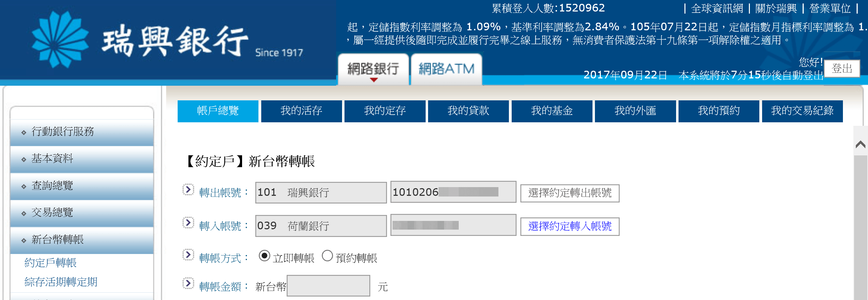Click the arrow icon beside 轉帳方式
The width and height of the screenshot is (868, 300).
pyautogui.click(x=188, y=255)
